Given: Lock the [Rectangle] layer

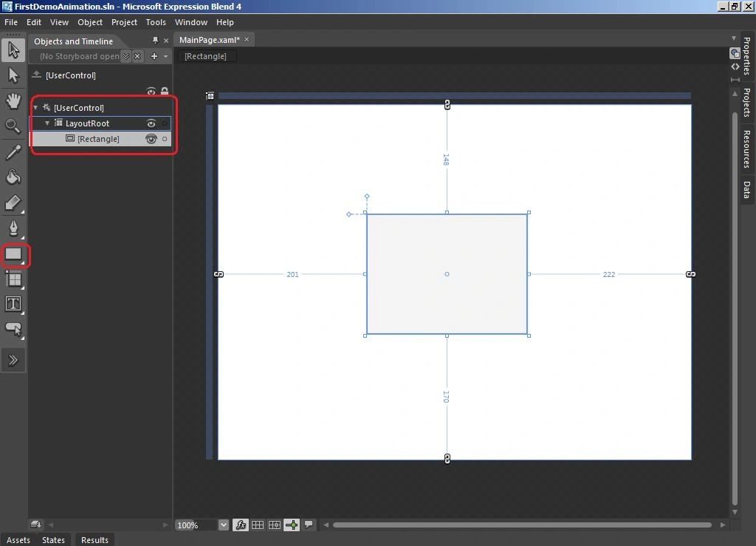Looking at the screenshot, I should tap(165, 139).
